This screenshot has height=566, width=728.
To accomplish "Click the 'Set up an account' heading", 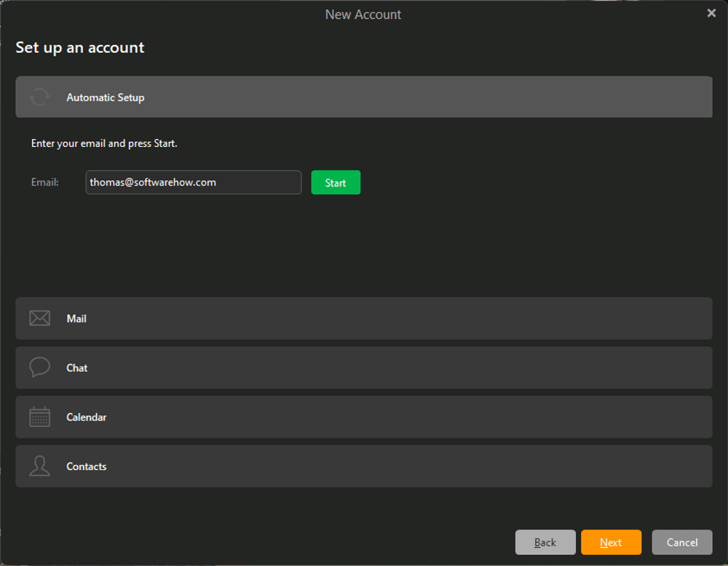I will tap(80, 48).
